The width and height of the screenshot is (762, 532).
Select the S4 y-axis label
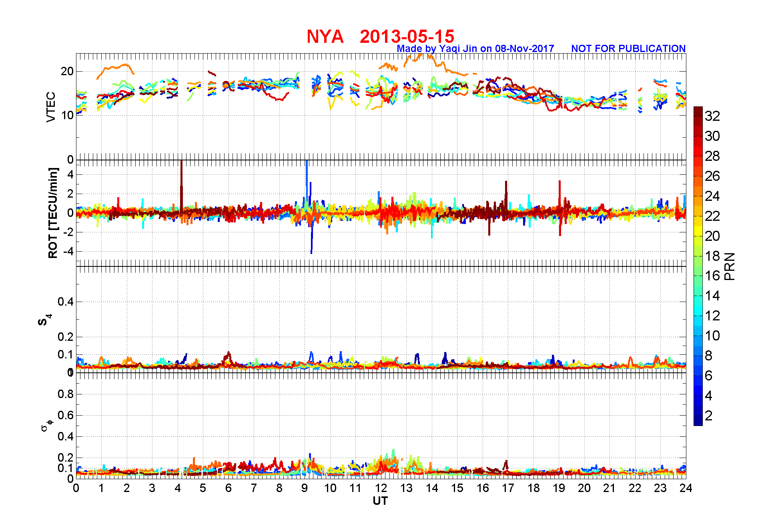pos(45,320)
